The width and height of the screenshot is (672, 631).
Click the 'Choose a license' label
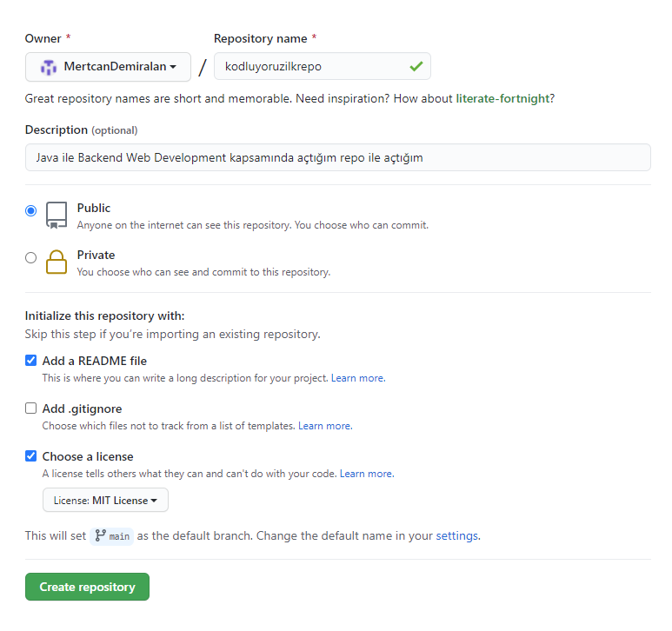88,456
